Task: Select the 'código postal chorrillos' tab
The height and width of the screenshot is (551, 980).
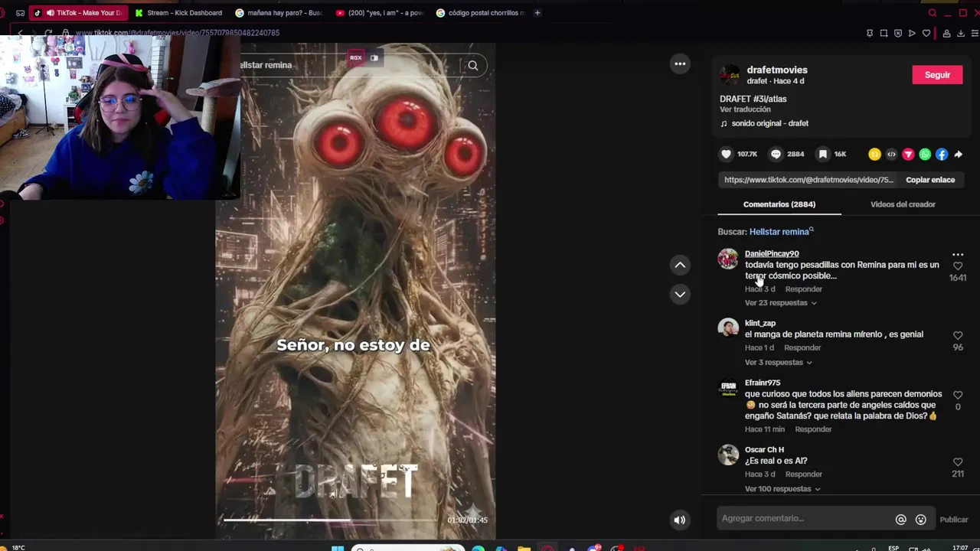Action: pos(481,13)
